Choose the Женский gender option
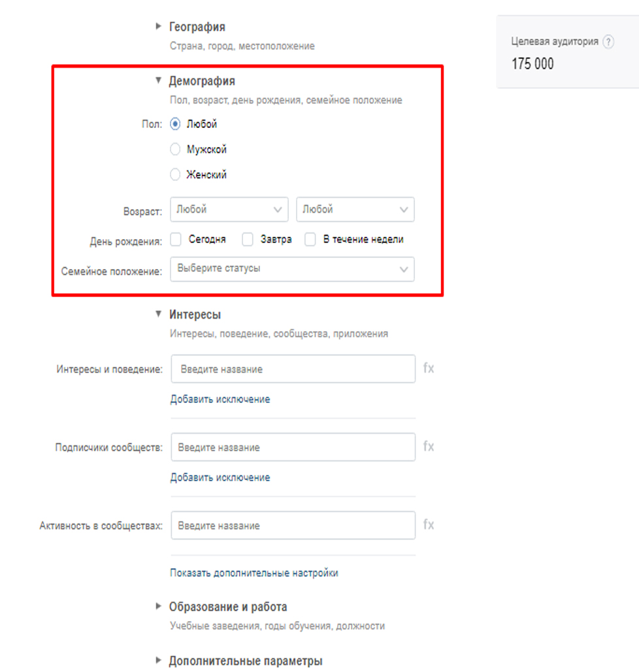The height and width of the screenshot is (672, 639). tap(175, 175)
